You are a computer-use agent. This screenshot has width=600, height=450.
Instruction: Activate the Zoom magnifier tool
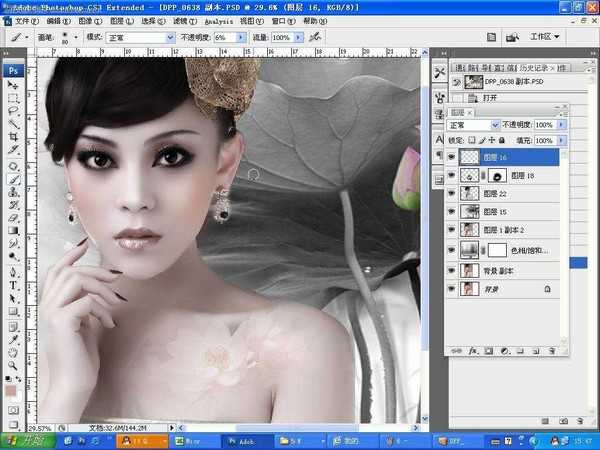(x=14, y=363)
